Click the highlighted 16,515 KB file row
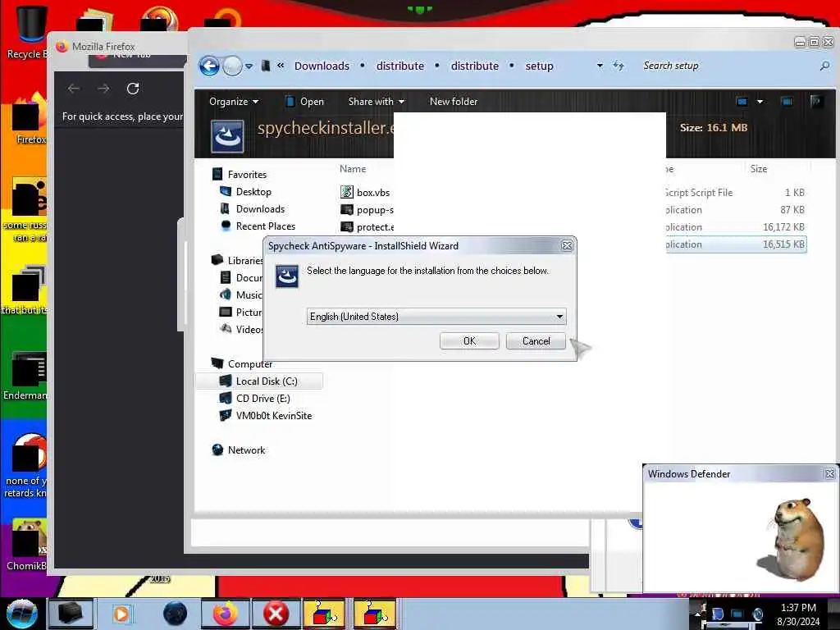Image resolution: width=840 pixels, height=630 pixels. click(x=735, y=244)
